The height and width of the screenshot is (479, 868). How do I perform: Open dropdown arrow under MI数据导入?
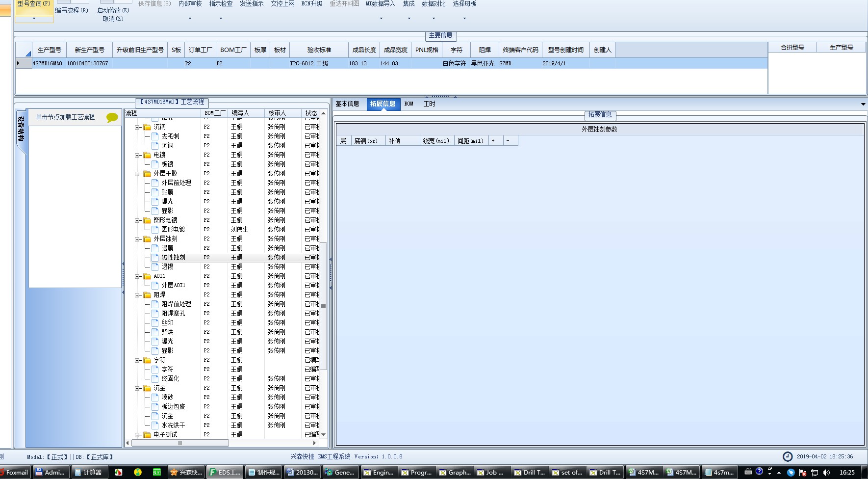381,19
